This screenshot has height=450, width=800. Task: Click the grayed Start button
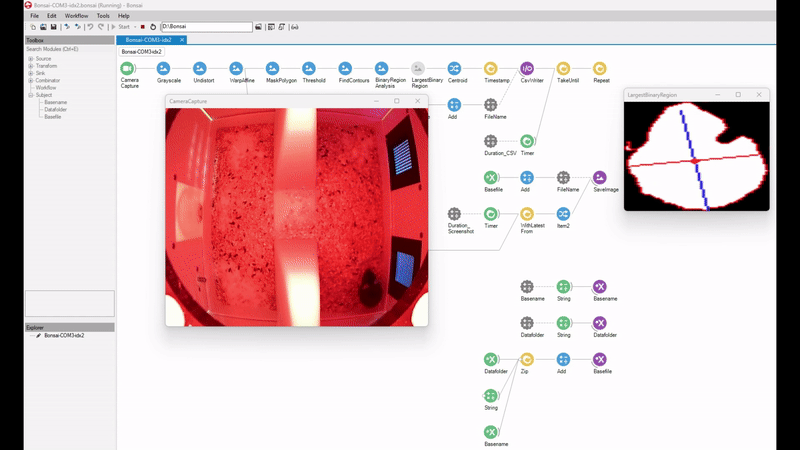[x=120, y=27]
